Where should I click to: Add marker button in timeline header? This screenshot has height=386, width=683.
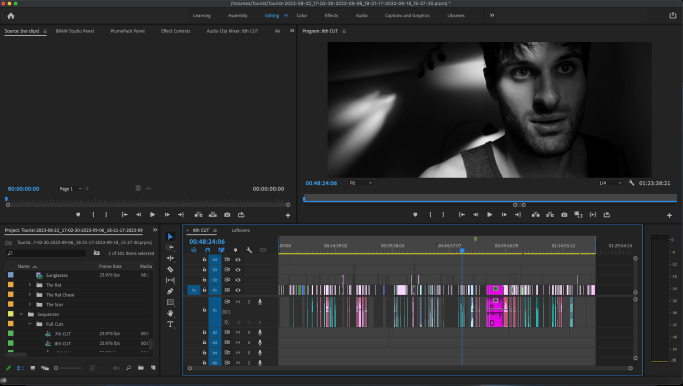coord(236,250)
